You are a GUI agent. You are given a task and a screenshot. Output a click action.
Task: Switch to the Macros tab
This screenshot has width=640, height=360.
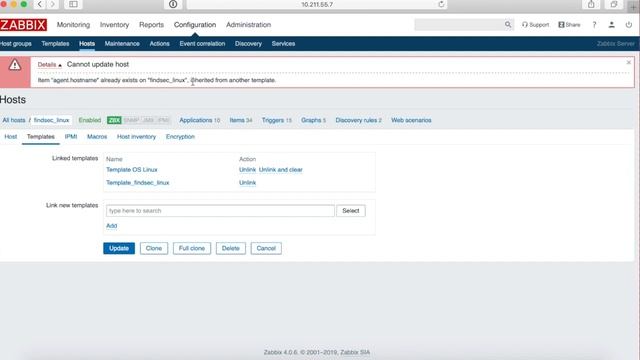(97, 137)
